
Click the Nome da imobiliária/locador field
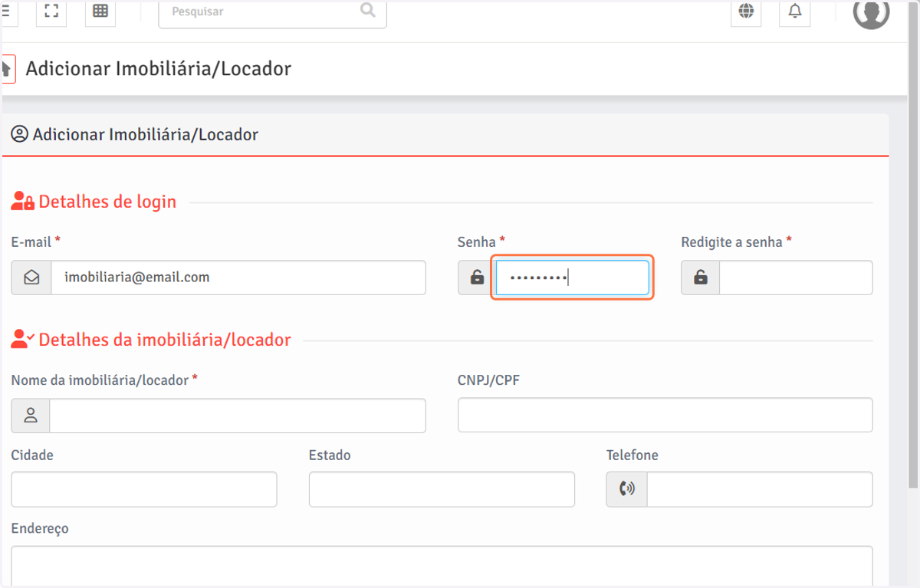coord(238,416)
